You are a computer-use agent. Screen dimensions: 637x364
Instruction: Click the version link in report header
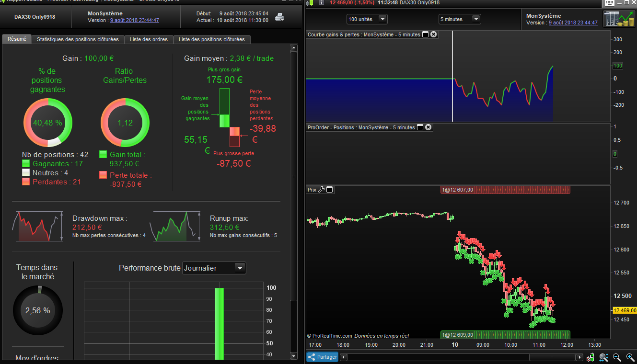coord(135,21)
